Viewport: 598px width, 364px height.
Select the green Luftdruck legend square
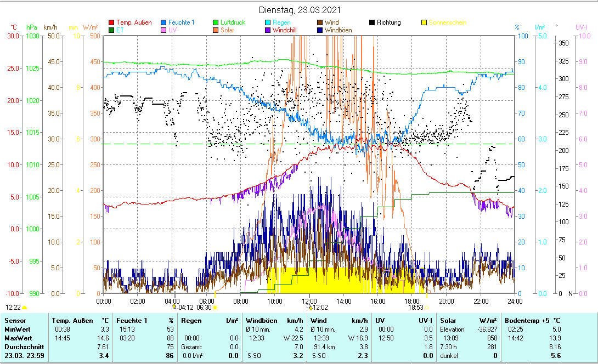(216, 22)
